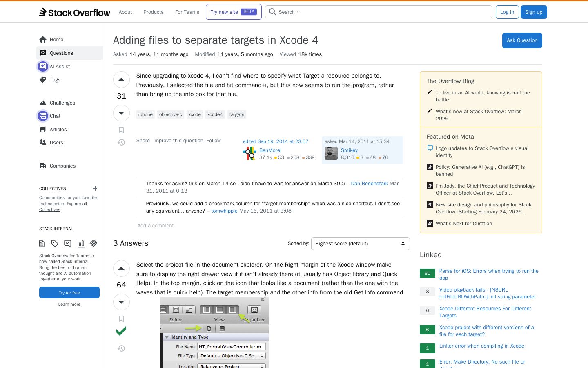This screenshot has width=588, height=368.
Task: Open the Xcode screenshot in the answer
Action: [x=215, y=332]
